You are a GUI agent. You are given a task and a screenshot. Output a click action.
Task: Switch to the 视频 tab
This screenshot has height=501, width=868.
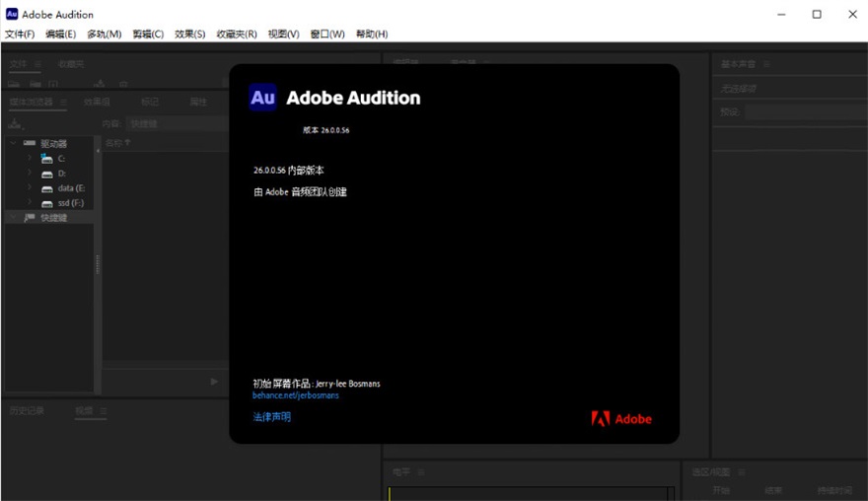(84, 411)
